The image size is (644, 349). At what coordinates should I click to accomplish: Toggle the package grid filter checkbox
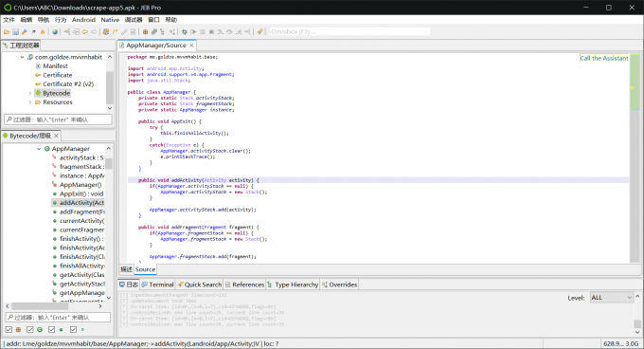(9, 330)
